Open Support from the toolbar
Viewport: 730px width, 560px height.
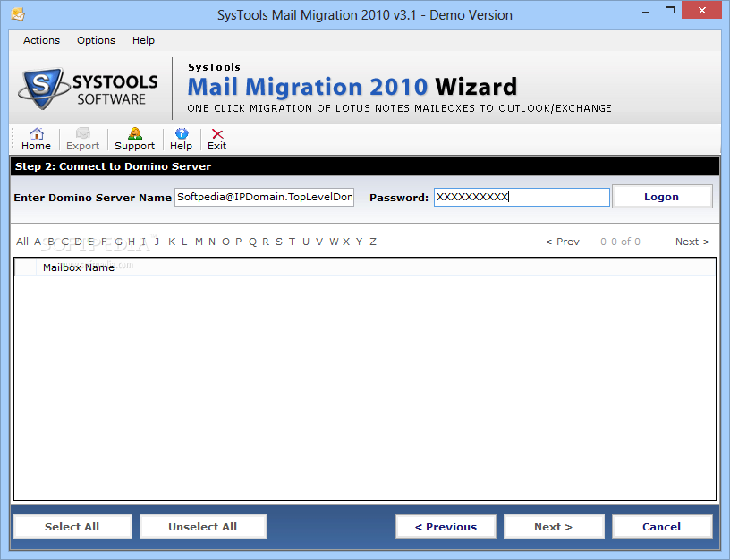(134, 139)
